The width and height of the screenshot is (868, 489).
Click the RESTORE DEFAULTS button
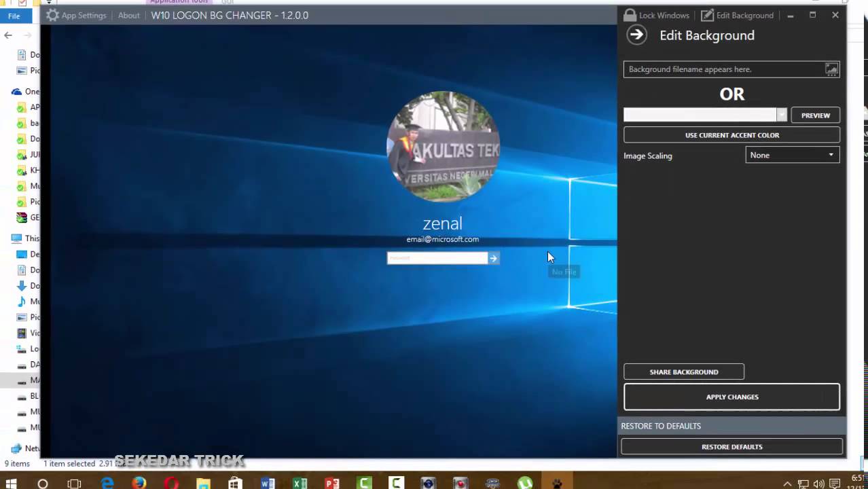tap(731, 446)
